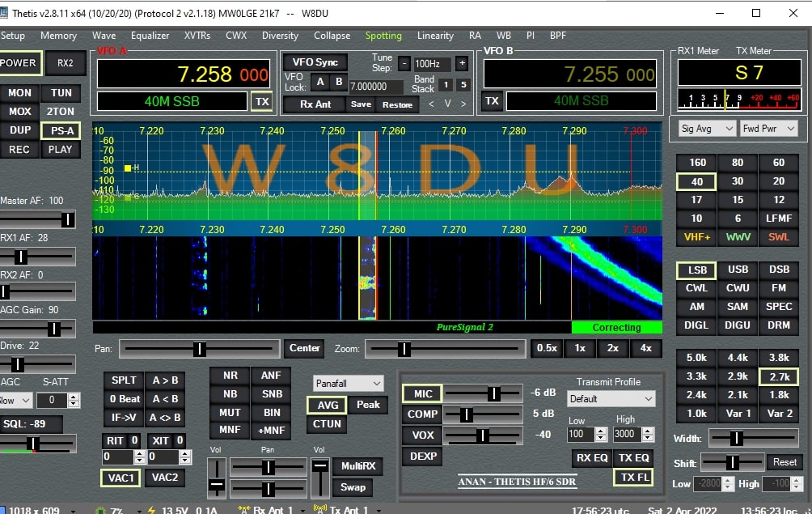The width and height of the screenshot is (812, 514).
Task: Go to next band stack entry arrow
Action: coord(463,104)
